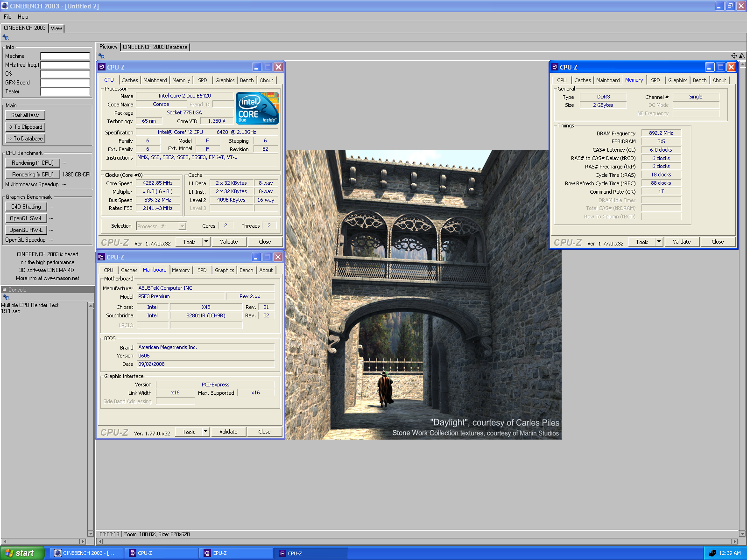Click the Close button in the Mainboard window

(x=264, y=432)
